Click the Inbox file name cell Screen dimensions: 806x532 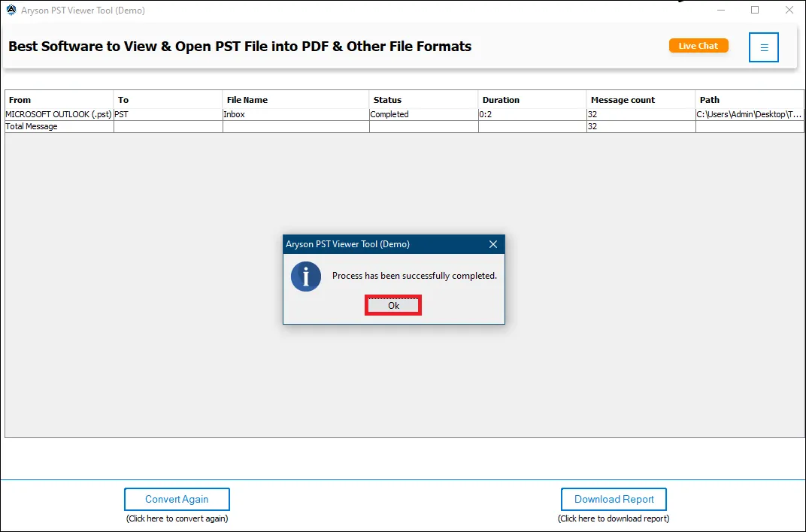[x=295, y=114]
